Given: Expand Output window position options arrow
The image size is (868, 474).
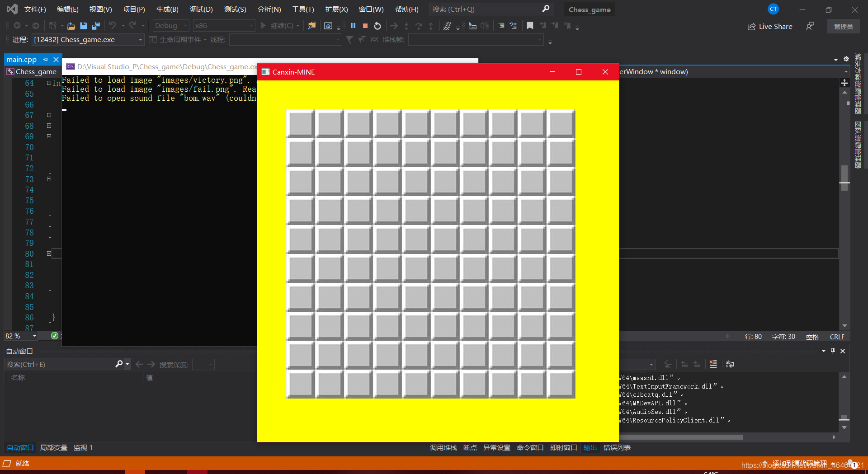Looking at the screenshot, I should (823, 351).
